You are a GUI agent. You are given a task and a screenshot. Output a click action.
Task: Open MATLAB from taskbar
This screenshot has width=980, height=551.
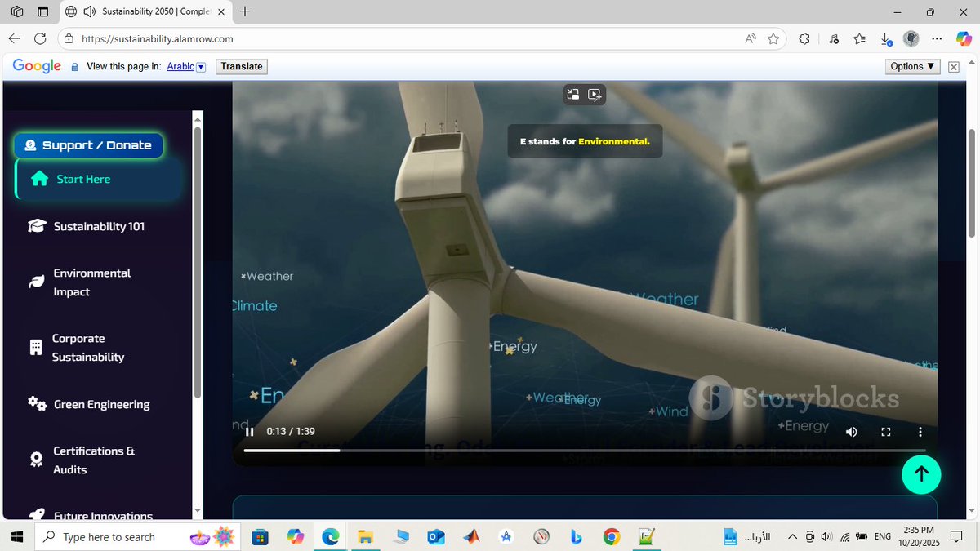tap(470, 536)
